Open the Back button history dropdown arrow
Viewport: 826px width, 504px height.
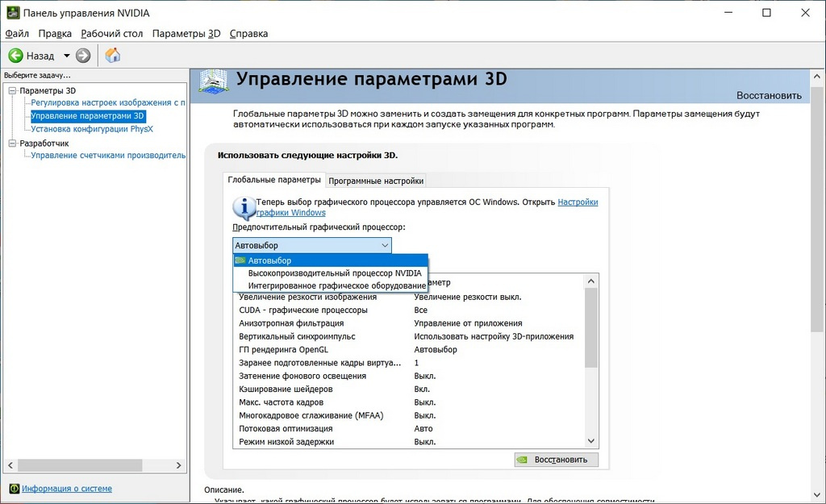click(67, 56)
